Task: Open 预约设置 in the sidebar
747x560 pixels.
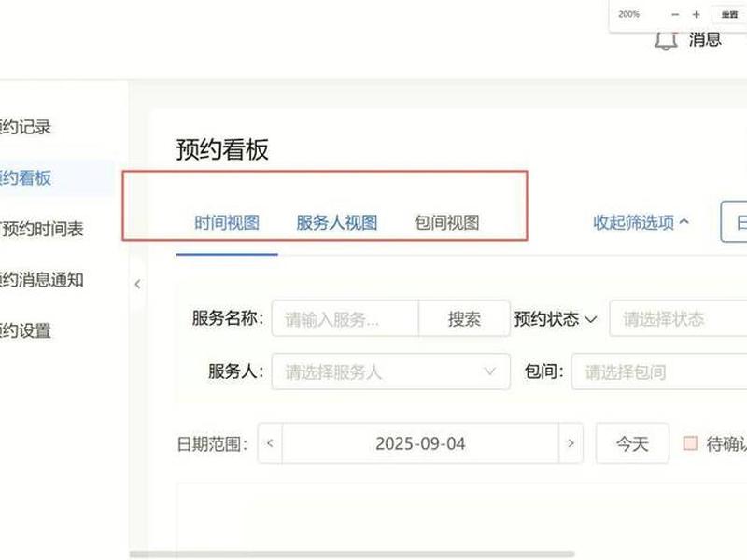Action: (x=25, y=331)
